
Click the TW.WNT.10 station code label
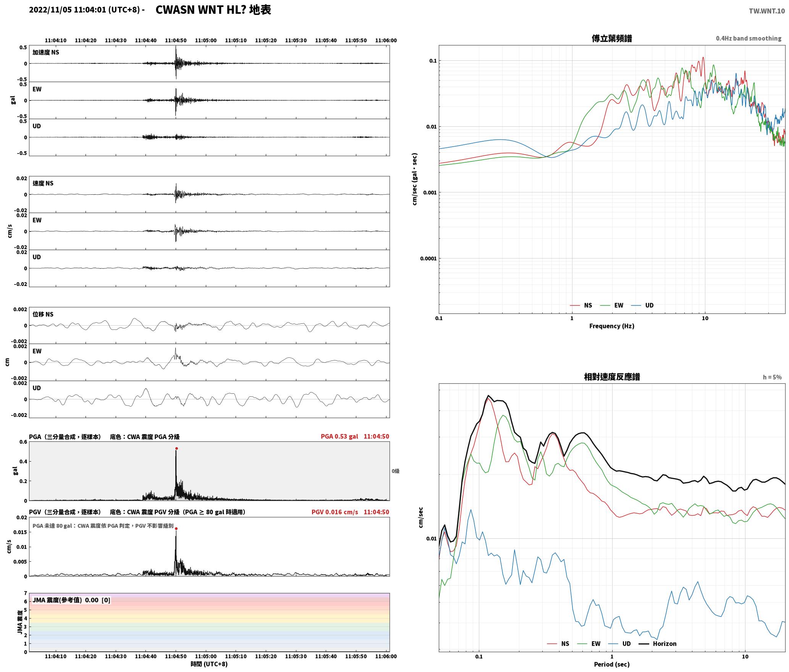tap(767, 11)
